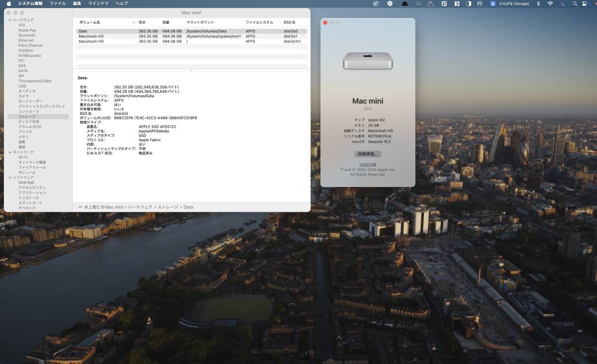Image resolution: width=597 pixels, height=364 pixels.
Task: Toggle sort arrow on ボリューム名 column
Action: pos(133,22)
